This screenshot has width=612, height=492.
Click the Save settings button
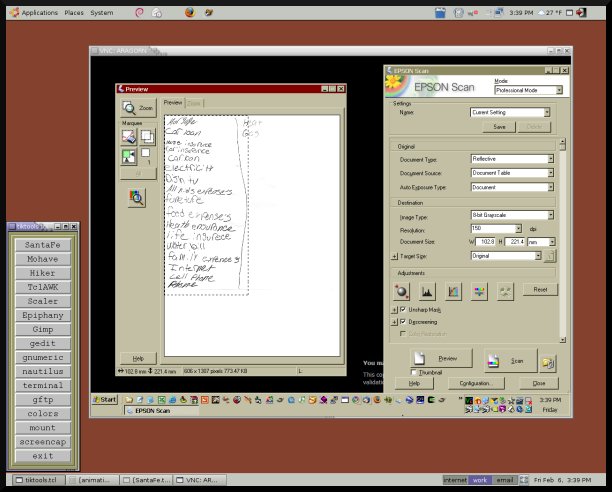[499, 127]
